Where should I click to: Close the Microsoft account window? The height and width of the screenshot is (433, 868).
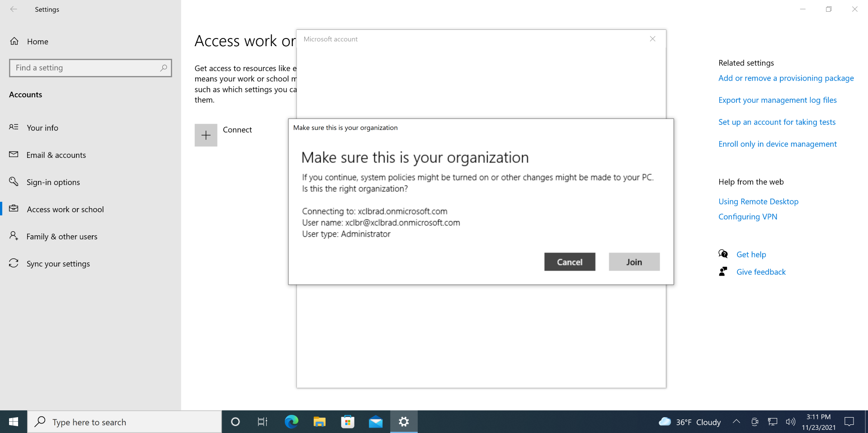coord(652,39)
